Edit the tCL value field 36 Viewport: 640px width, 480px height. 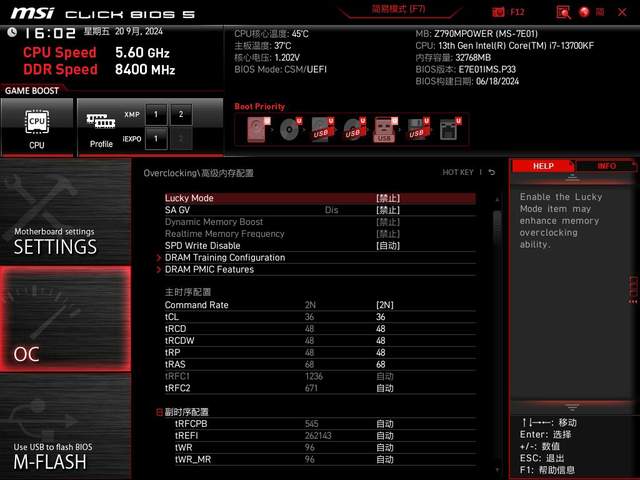(380, 317)
